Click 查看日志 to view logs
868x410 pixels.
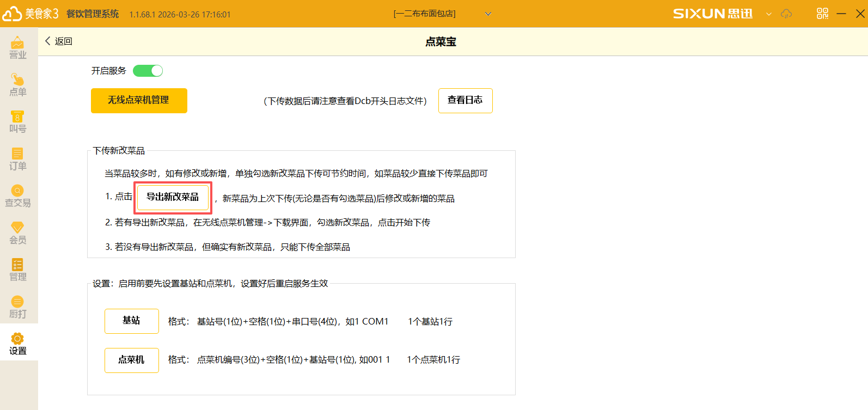tap(465, 101)
